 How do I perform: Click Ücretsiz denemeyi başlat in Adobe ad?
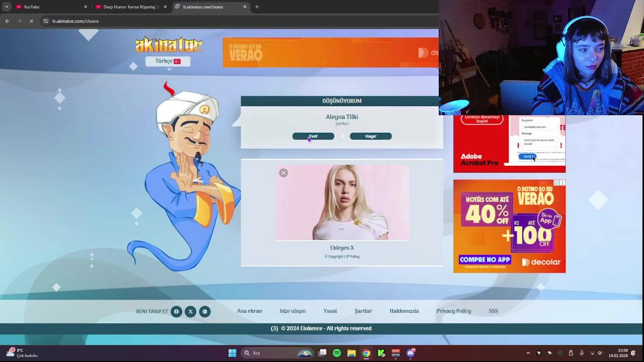point(482,119)
